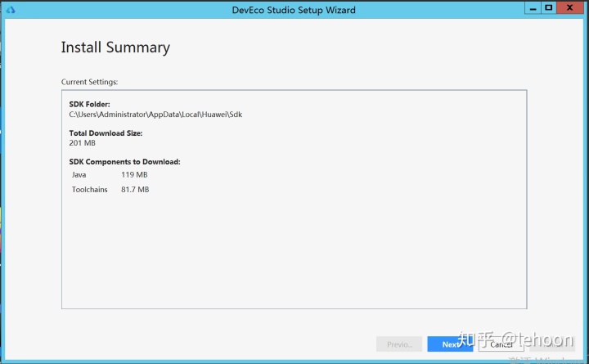The image size is (589, 364).
Task: Click the 201 MB total download size
Action: pos(83,143)
